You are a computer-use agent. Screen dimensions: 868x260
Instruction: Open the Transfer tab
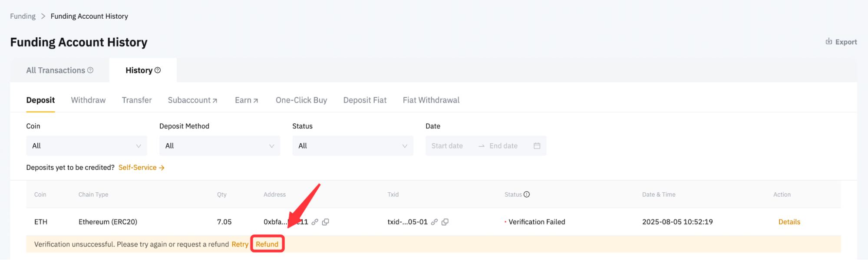tap(137, 100)
